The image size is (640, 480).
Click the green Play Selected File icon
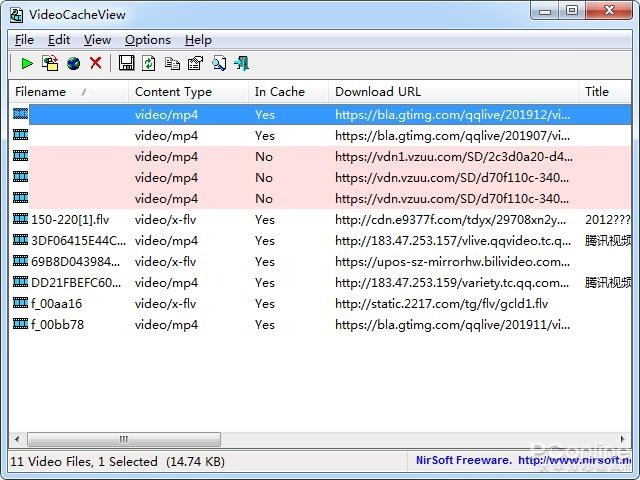coord(27,63)
